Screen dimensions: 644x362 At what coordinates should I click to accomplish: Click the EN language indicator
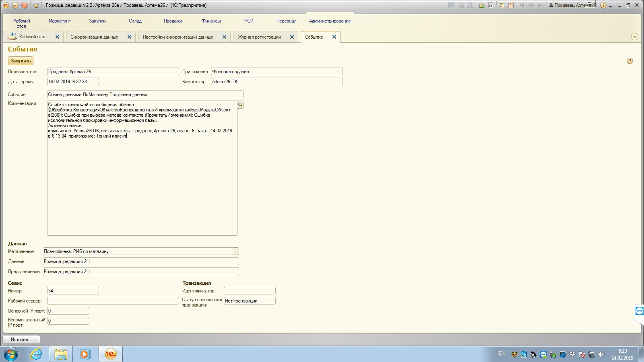pyautogui.click(x=502, y=353)
